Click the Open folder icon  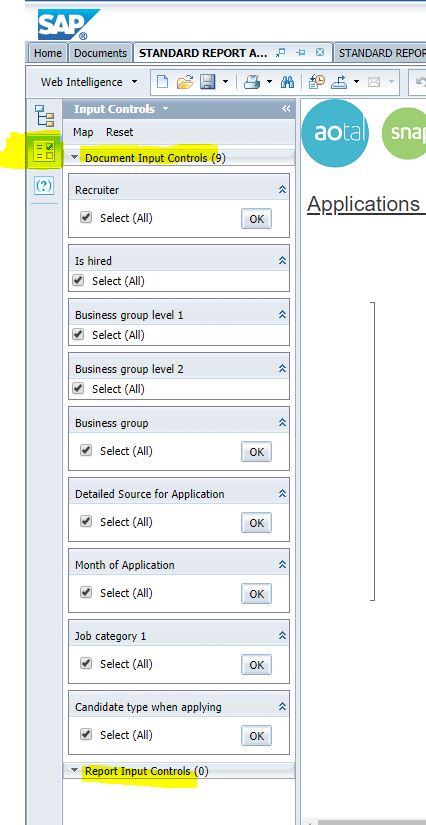click(x=185, y=82)
